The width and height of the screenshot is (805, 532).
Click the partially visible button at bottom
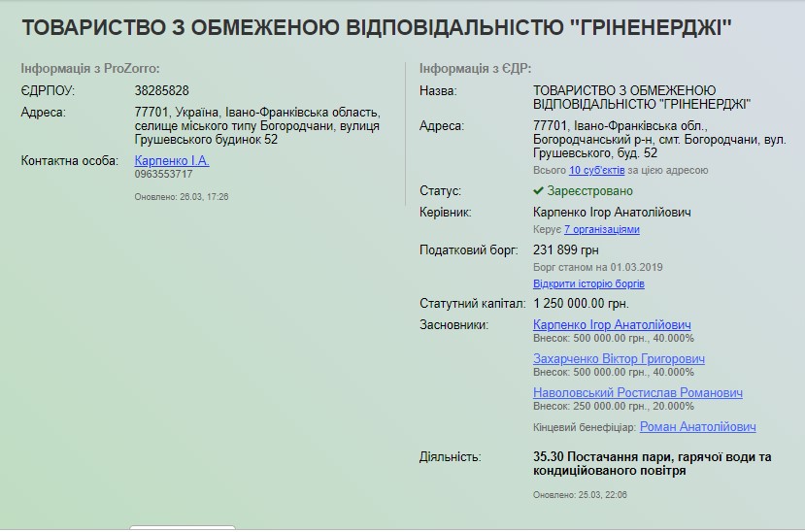tap(183, 527)
